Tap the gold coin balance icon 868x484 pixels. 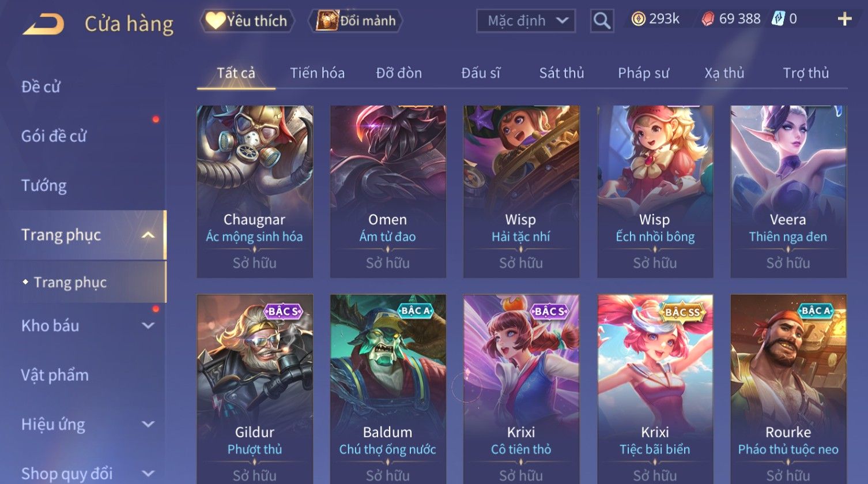pos(638,20)
